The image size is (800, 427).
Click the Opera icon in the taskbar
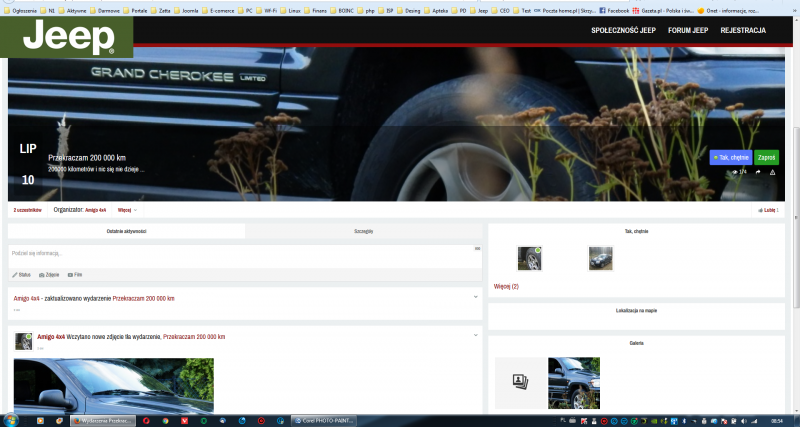coord(146,421)
